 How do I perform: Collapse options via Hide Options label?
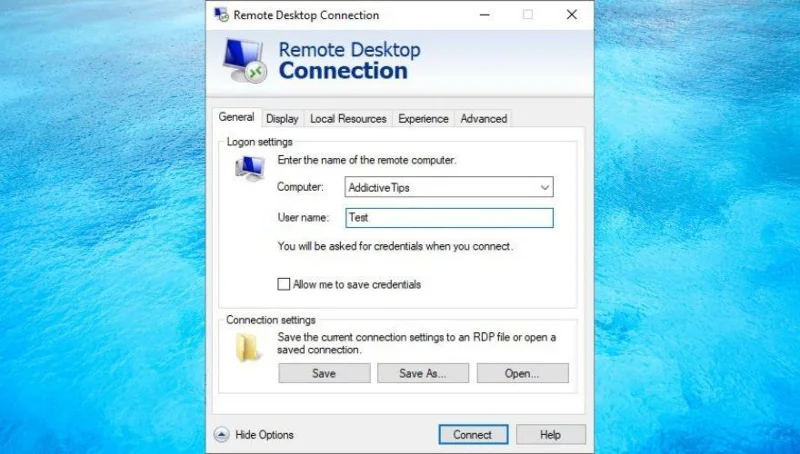coord(264,435)
